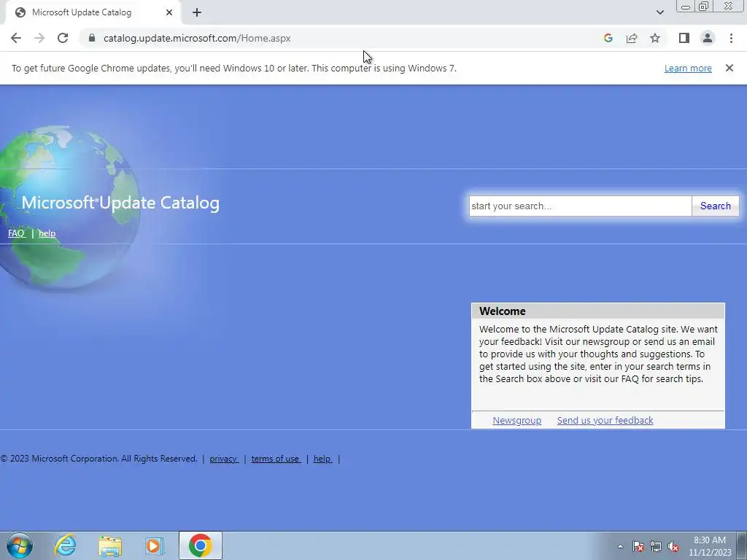Open the Chrome profile avatar
Screen dimensions: 747x560
(x=708, y=38)
